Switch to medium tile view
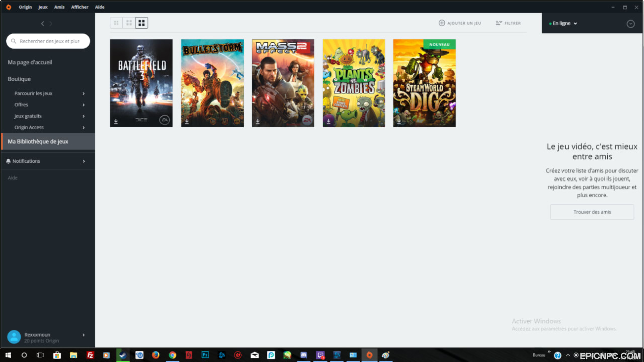 (x=129, y=23)
